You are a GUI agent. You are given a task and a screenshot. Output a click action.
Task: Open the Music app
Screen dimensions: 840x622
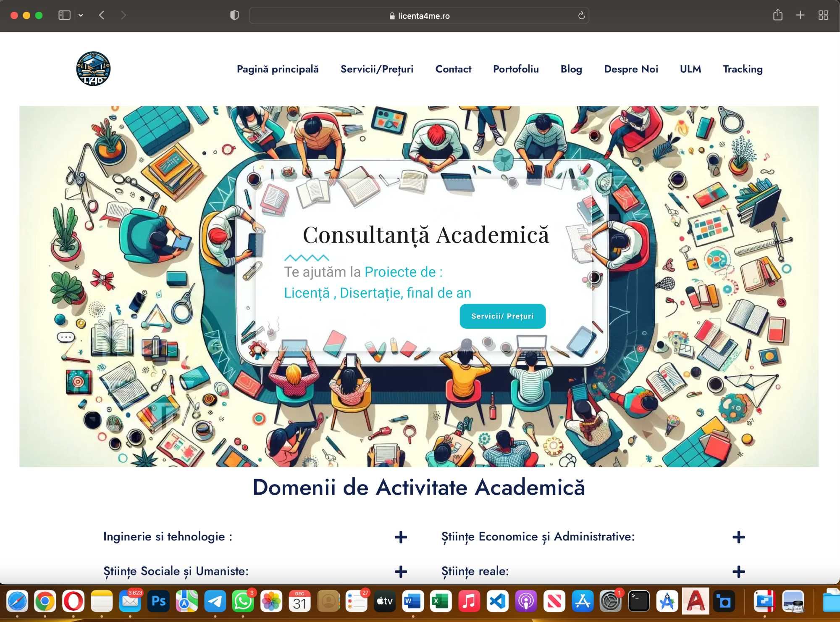coord(469,601)
